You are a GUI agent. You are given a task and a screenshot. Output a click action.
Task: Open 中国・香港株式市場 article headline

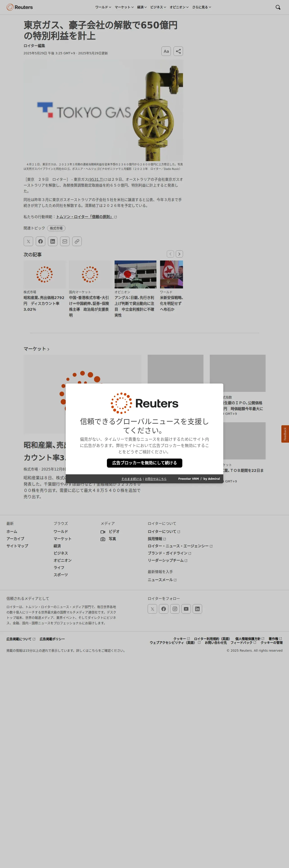89,307
